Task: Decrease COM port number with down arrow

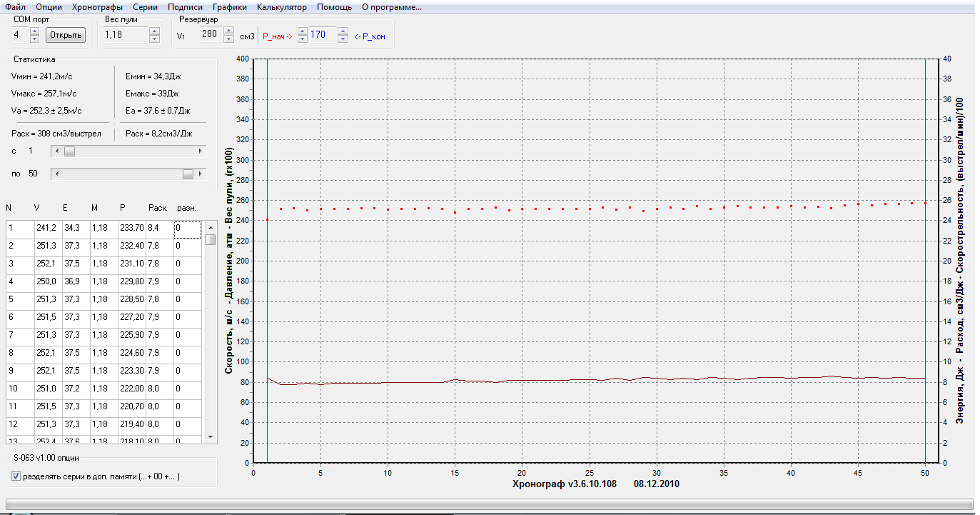Action: (34, 38)
